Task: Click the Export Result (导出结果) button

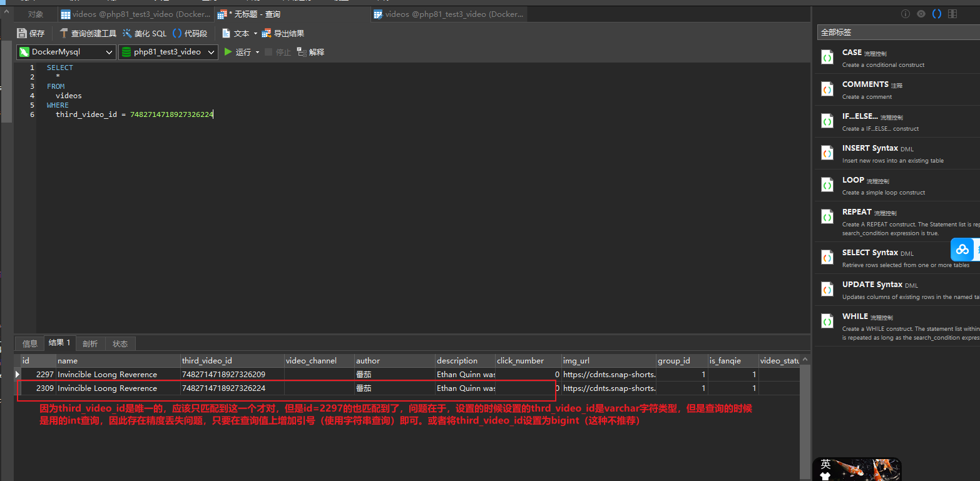Action: 283,33
